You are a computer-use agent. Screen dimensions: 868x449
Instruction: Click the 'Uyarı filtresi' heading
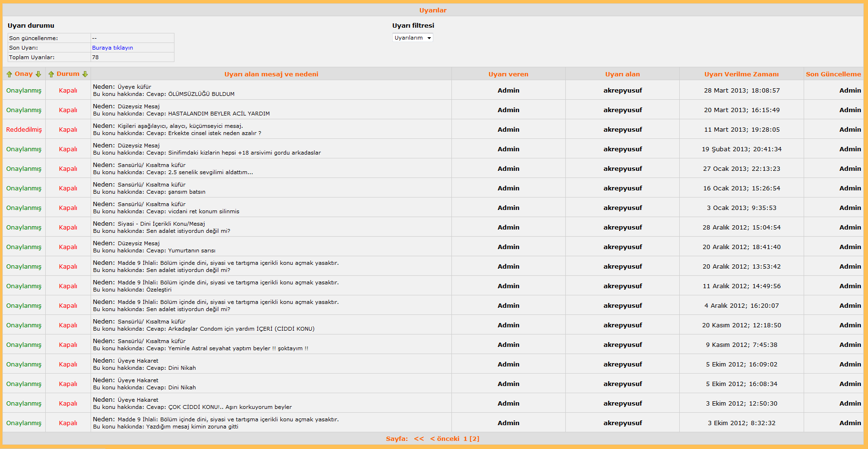coord(413,25)
